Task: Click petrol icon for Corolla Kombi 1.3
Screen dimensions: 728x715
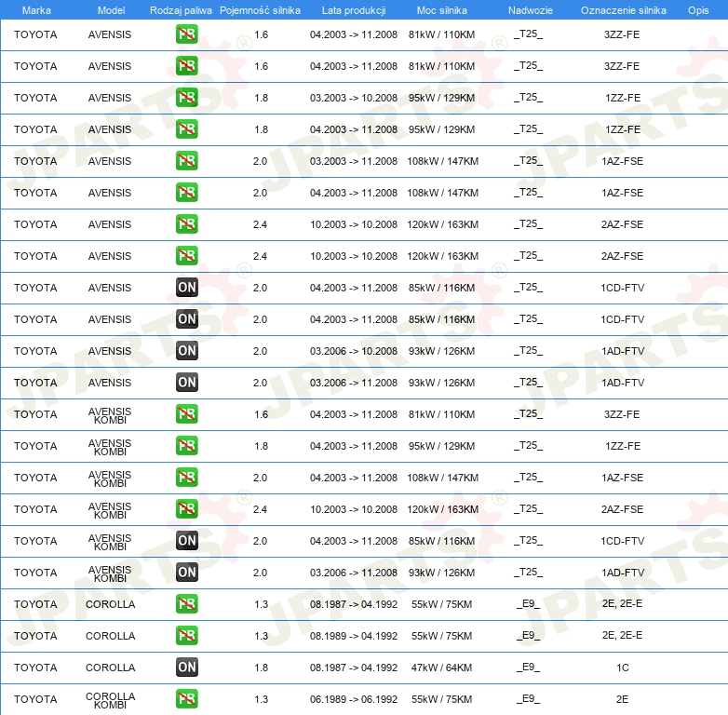Action: tap(186, 699)
